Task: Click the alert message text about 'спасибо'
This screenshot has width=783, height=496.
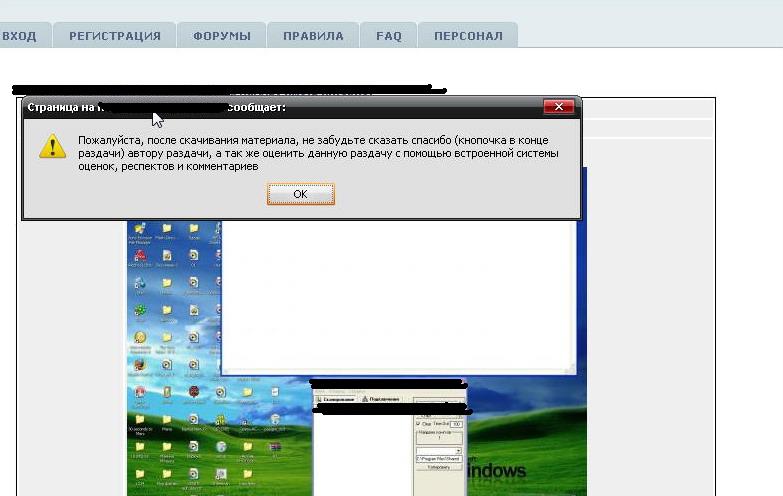Action: [318, 153]
